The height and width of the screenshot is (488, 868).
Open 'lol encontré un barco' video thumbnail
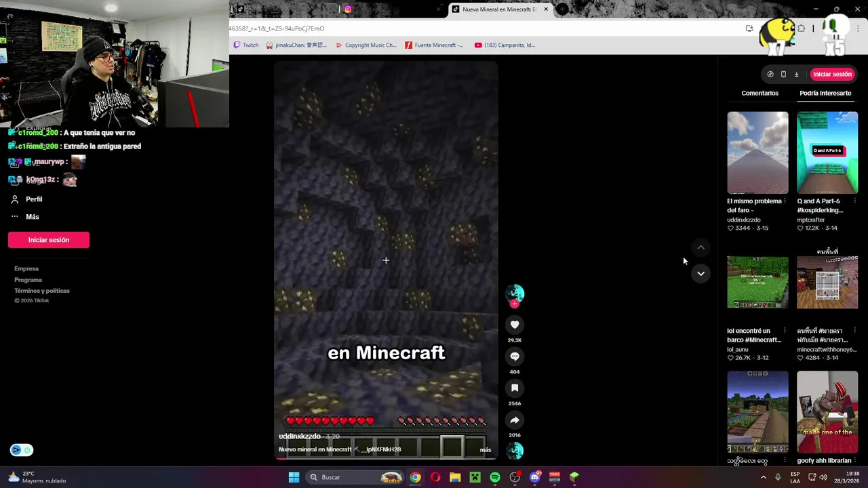pos(757,283)
